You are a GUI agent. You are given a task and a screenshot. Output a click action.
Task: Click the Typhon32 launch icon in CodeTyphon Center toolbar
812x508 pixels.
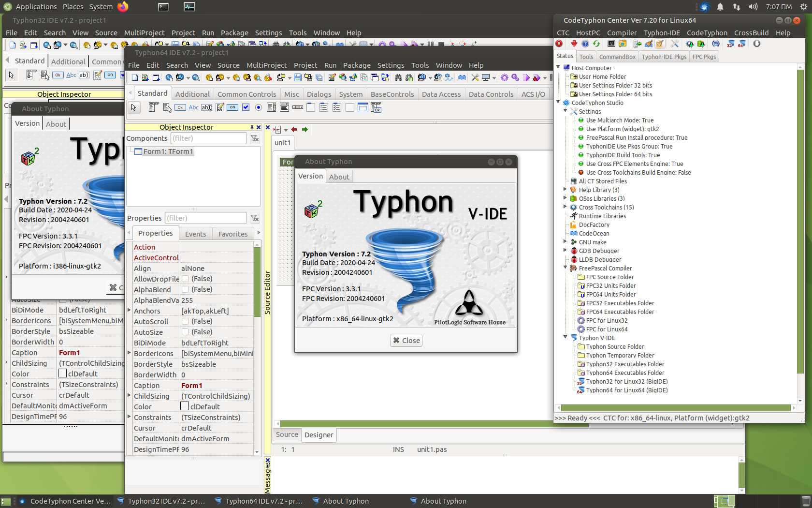click(730, 44)
